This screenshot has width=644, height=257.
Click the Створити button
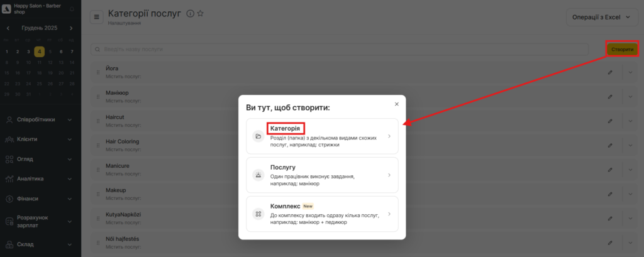tap(622, 49)
